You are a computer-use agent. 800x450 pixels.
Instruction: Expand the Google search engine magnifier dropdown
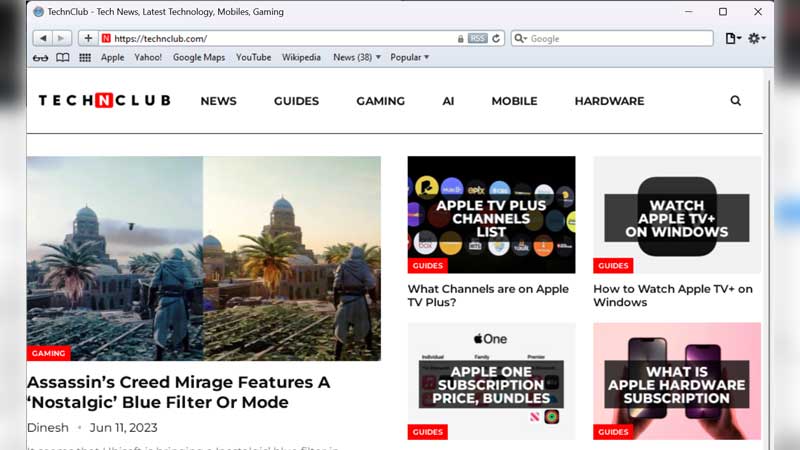(x=520, y=38)
